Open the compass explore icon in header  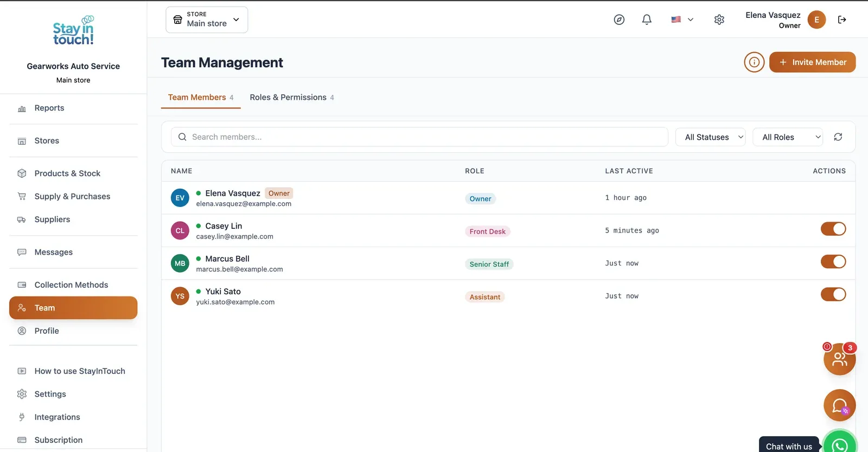619,20
